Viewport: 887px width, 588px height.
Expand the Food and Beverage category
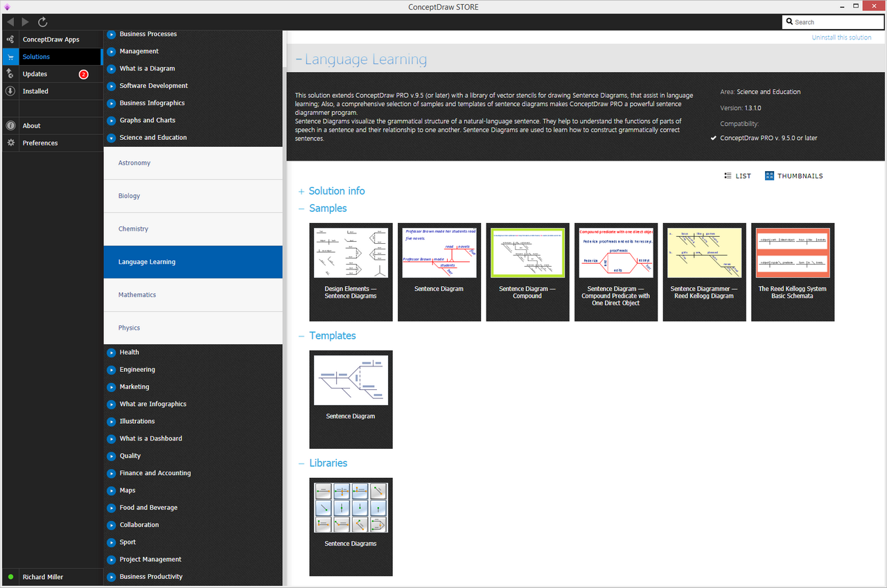click(112, 508)
